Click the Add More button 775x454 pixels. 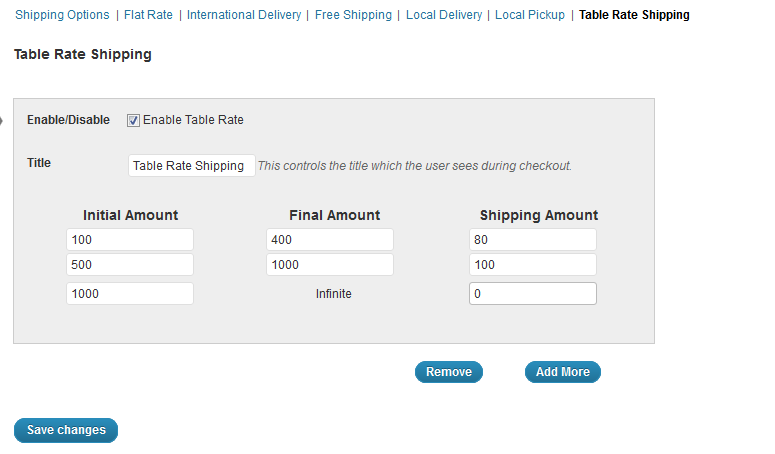562,372
